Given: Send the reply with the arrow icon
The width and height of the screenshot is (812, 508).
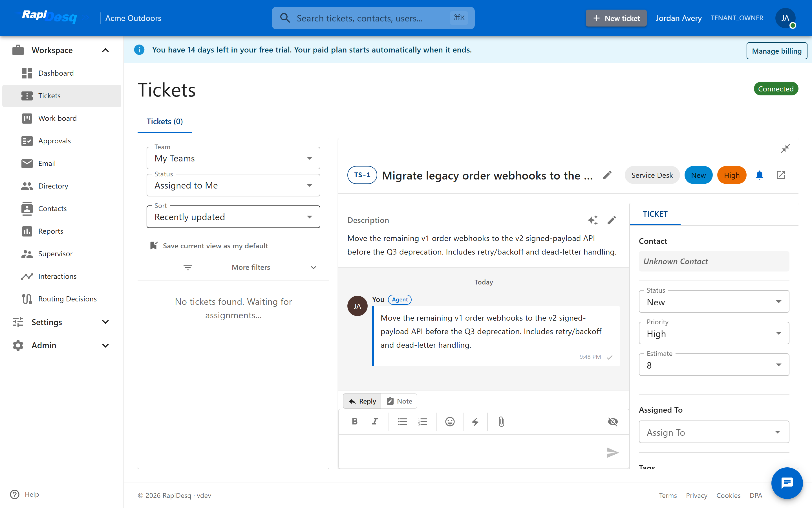Looking at the screenshot, I should point(613,453).
